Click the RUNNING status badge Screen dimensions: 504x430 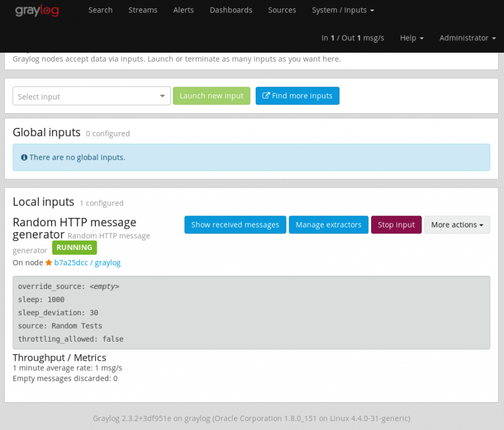pyautogui.click(x=74, y=248)
